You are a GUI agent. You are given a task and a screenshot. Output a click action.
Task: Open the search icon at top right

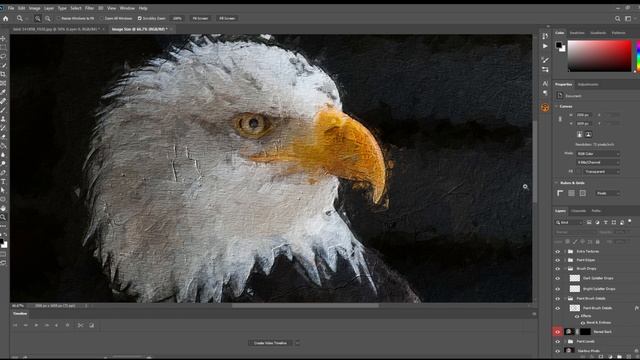618,18
